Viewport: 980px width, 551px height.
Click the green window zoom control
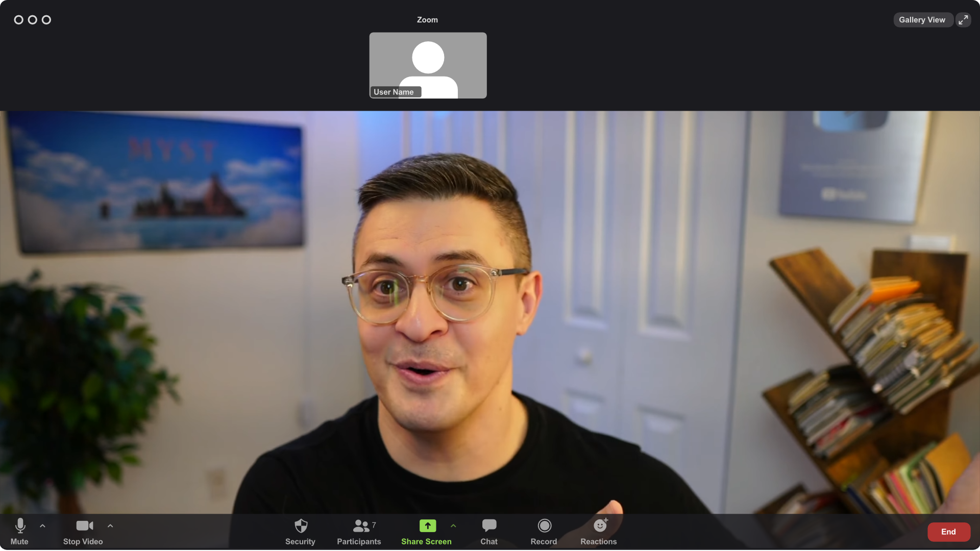46,20
